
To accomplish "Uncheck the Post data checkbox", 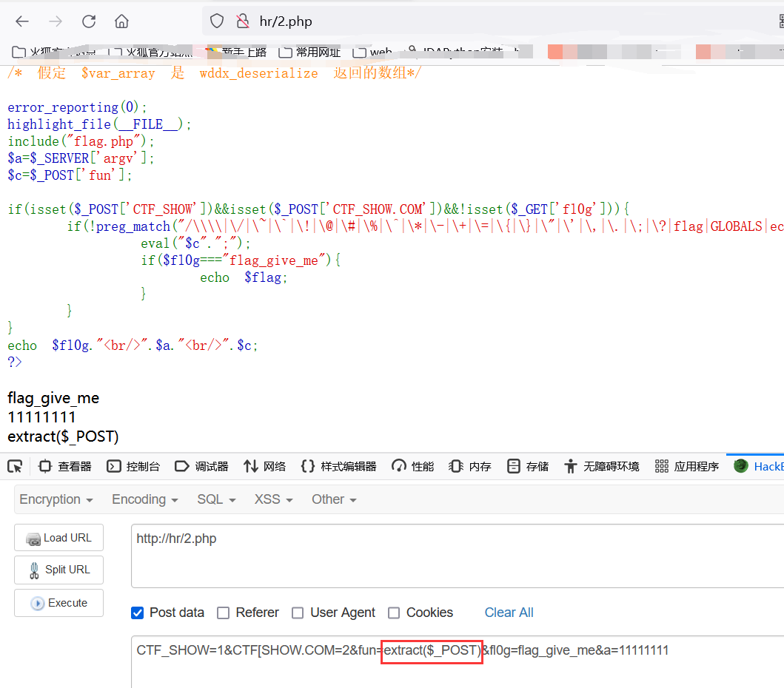I will click(x=137, y=613).
